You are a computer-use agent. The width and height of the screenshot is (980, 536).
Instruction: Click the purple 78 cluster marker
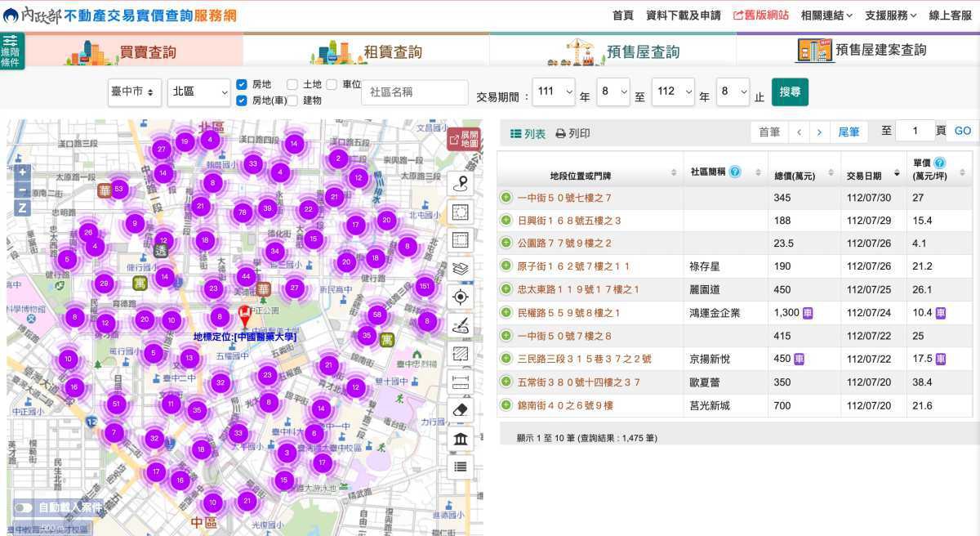242,212
